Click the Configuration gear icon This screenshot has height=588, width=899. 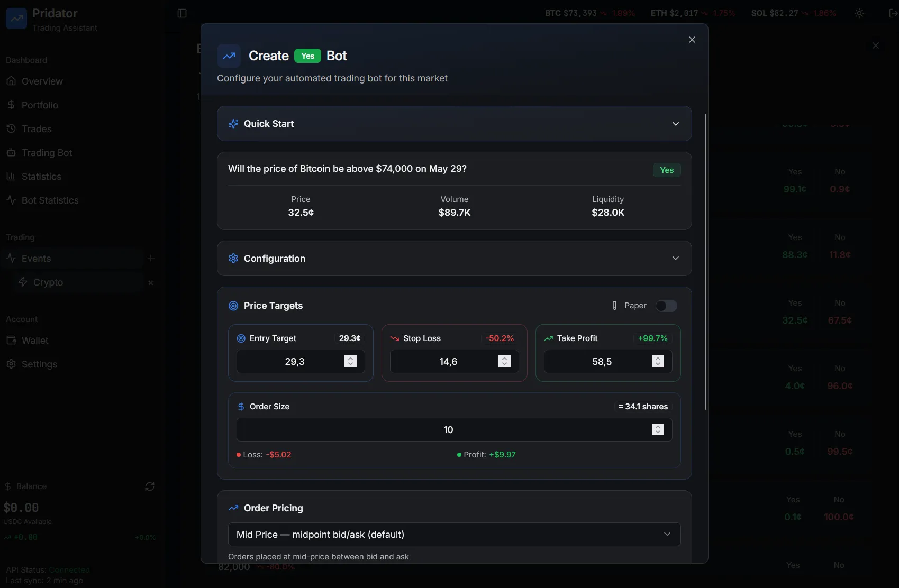click(233, 259)
